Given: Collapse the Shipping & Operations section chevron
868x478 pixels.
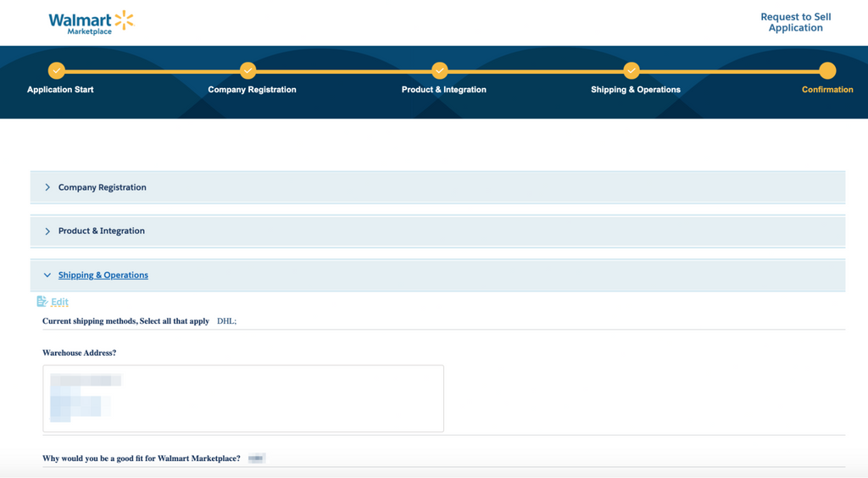Looking at the screenshot, I should (47, 275).
